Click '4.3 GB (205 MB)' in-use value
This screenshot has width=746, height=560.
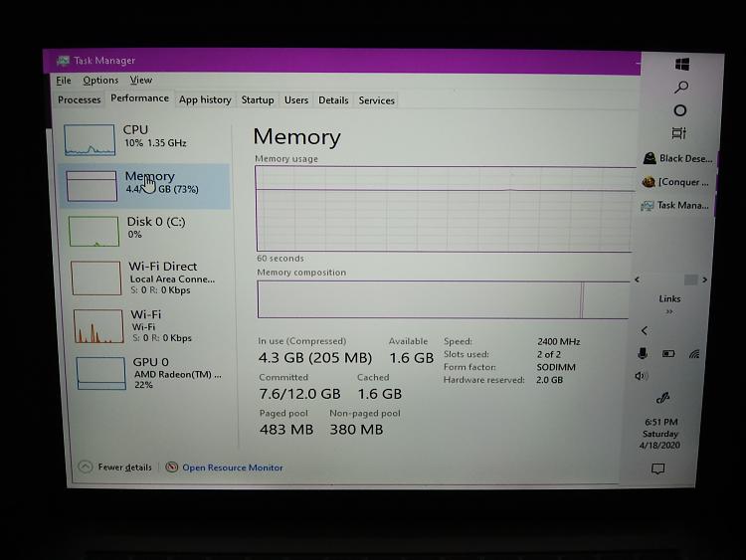315,358
